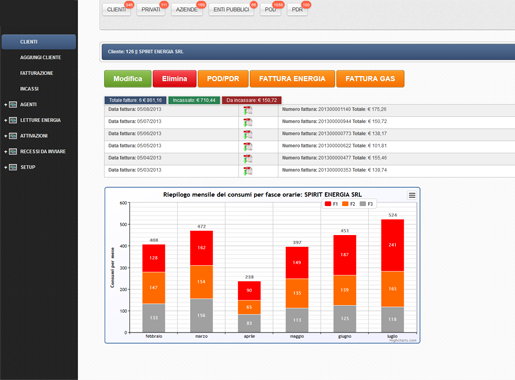Viewport: 515px width, 380px height.
Task: Click the FATTURA GAS button
Action: click(x=370, y=79)
